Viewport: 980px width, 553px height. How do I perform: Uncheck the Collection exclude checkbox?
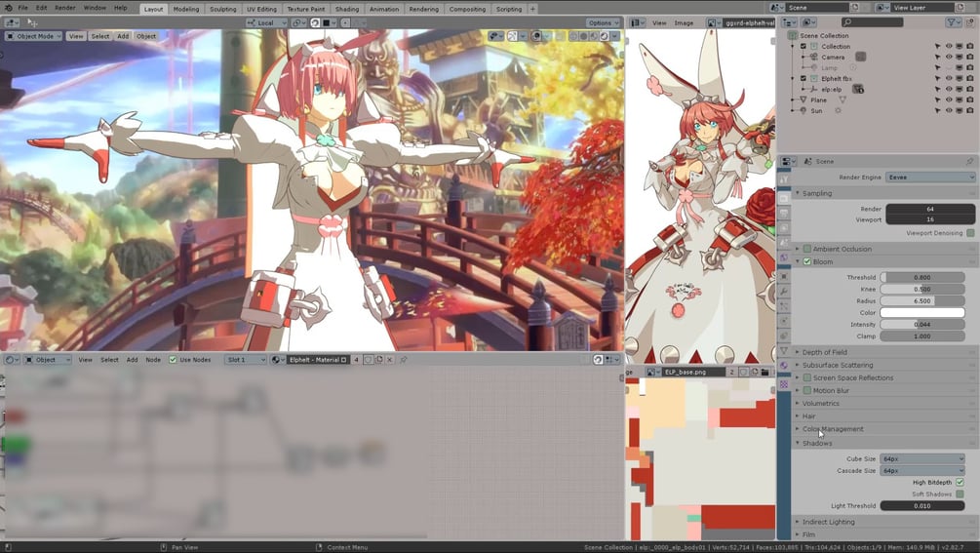[x=804, y=46]
